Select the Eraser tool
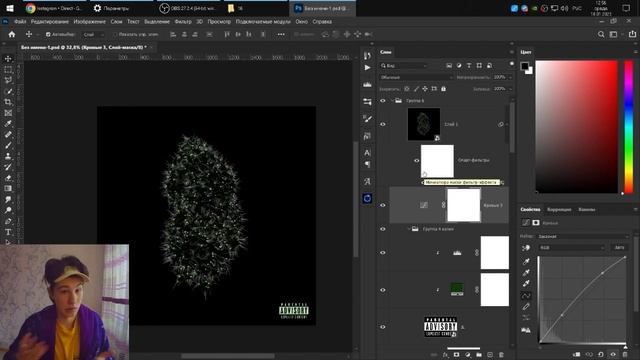640x360 pixels. (8, 178)
